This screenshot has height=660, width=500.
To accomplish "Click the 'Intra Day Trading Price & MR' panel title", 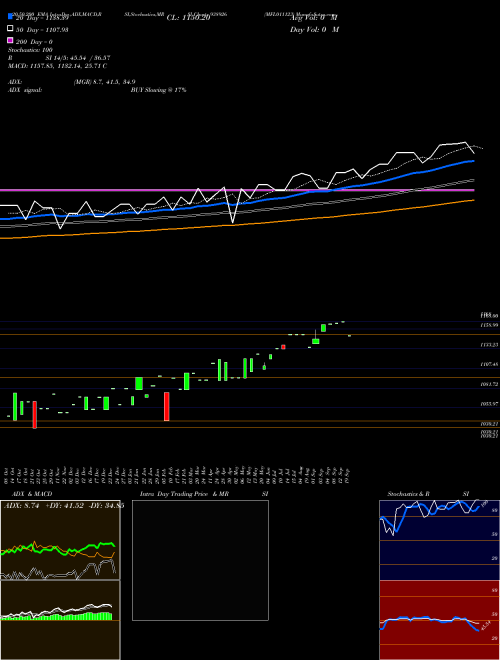I will pyautogui.click(x=184, y=494).
